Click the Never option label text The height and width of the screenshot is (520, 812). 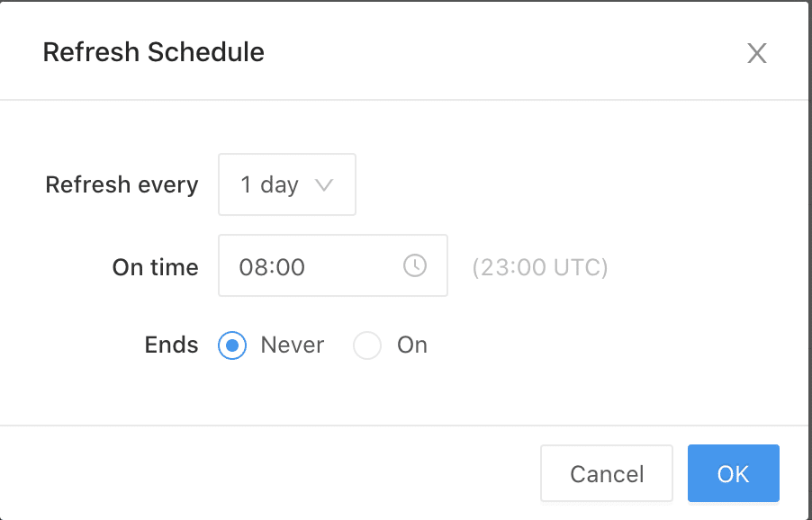[x=292, y=345]
